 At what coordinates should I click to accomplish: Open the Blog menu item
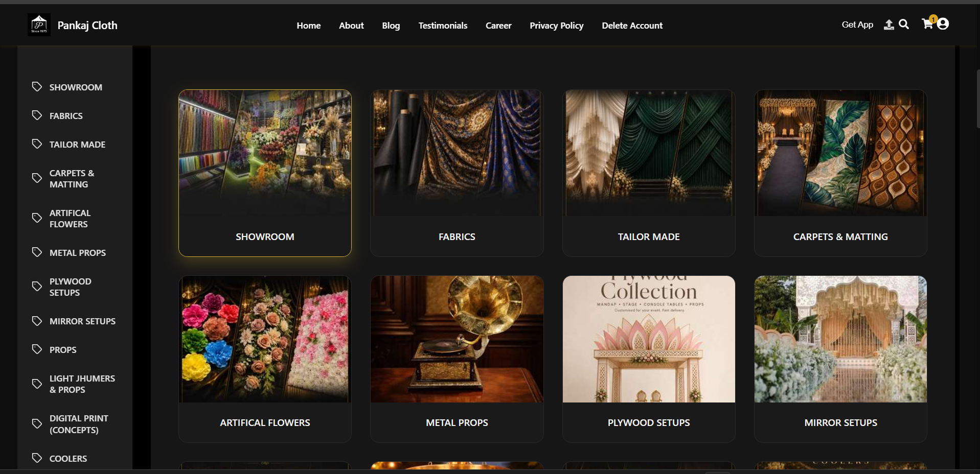[391, 26]
